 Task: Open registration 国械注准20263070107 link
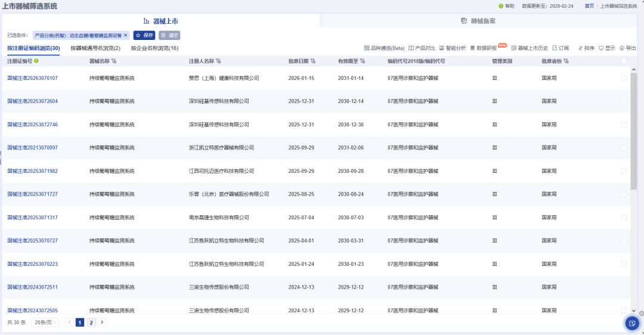click(32, 78)
